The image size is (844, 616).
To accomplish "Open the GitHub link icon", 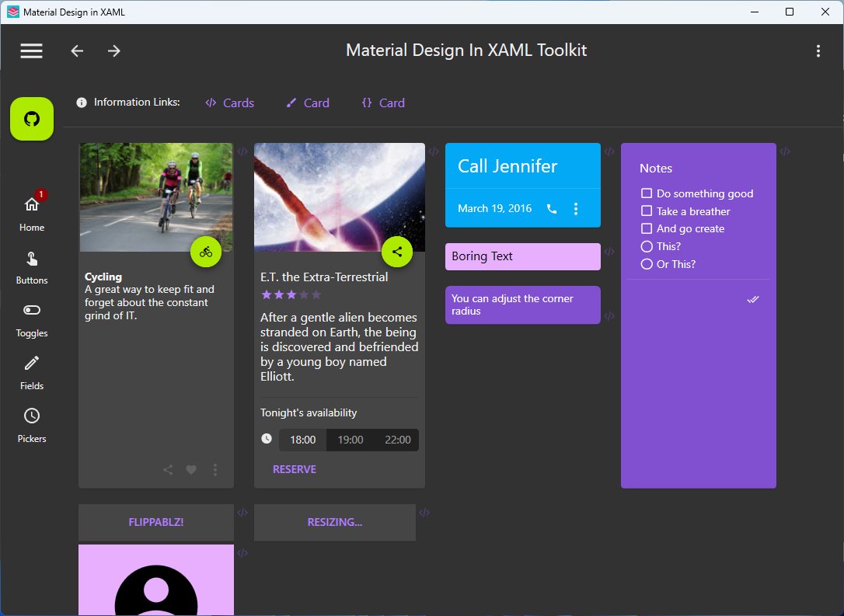I will 31,119.
